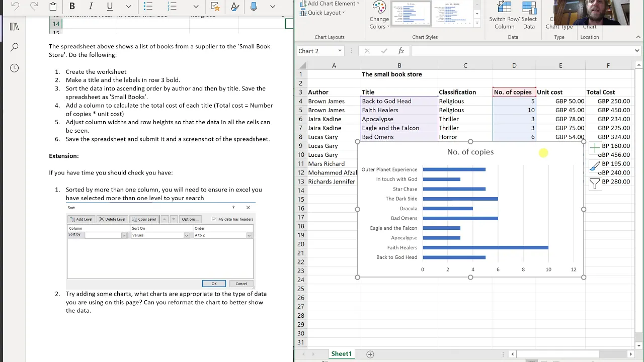Screen dimensions: 644x362
Task: Open the Styles icon with the paintbrush A
Action: (234, 7)
